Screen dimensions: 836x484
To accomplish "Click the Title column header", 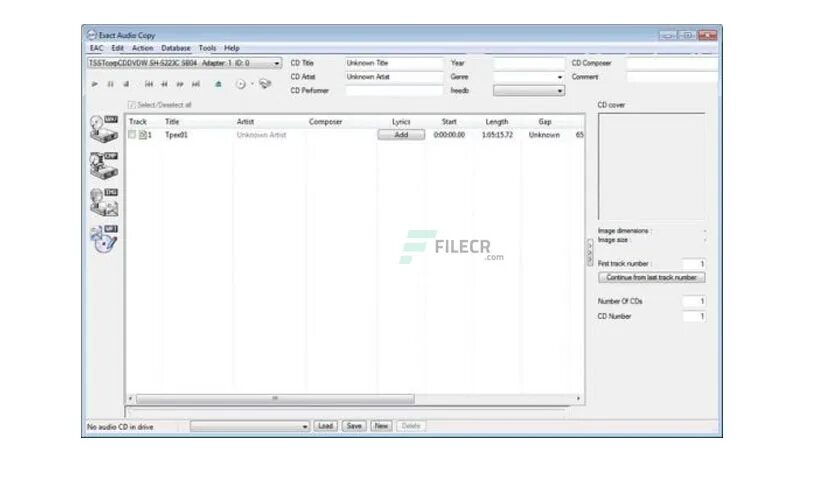I will [x=172, y=122].
